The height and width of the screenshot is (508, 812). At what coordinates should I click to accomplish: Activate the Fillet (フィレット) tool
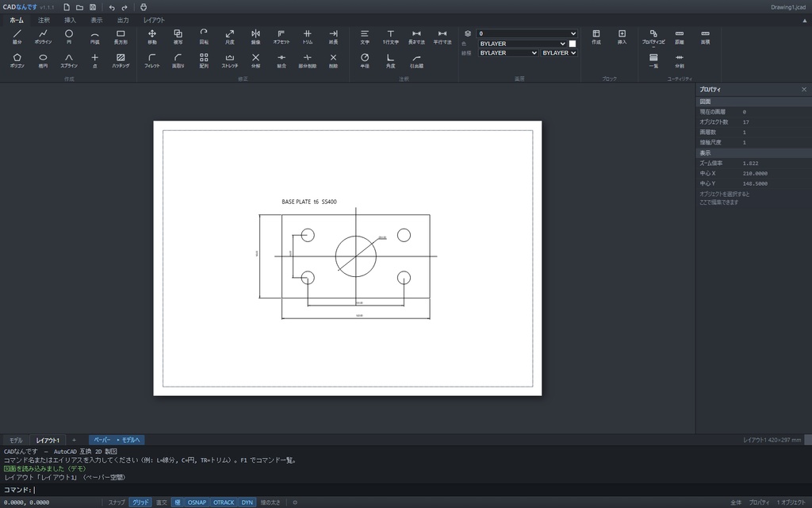(x=152, y=60)
